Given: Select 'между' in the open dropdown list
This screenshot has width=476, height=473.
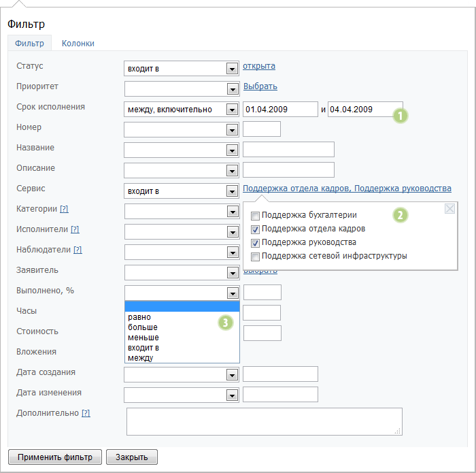Looking at the screenshot, I should (x=141, y=358).
